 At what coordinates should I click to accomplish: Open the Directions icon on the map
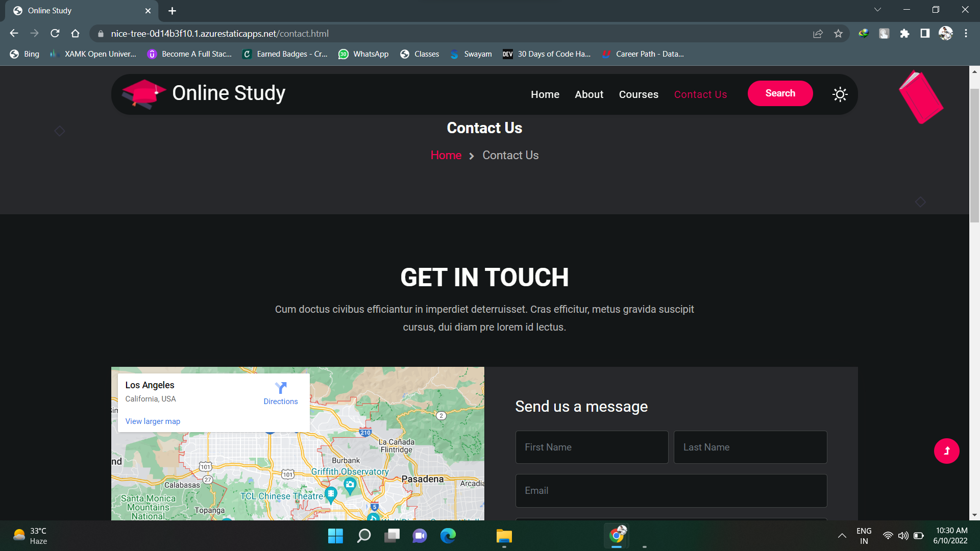(281, 388)
